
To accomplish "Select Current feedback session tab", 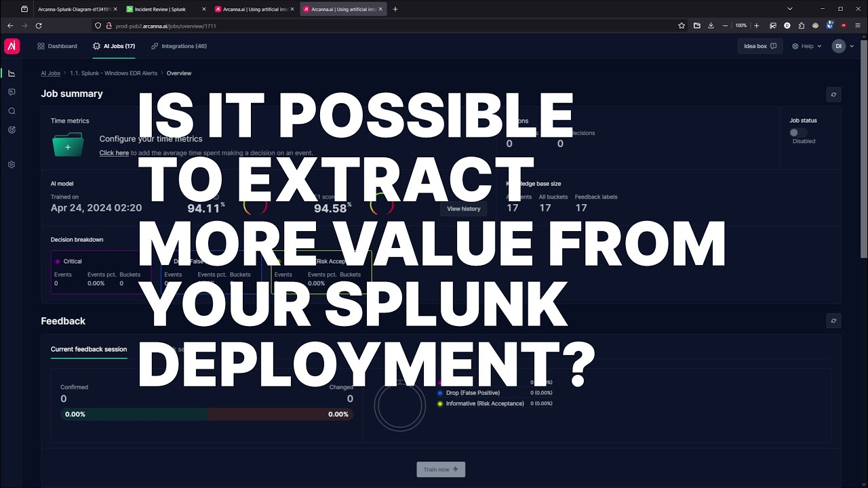I will click(89, 349).
